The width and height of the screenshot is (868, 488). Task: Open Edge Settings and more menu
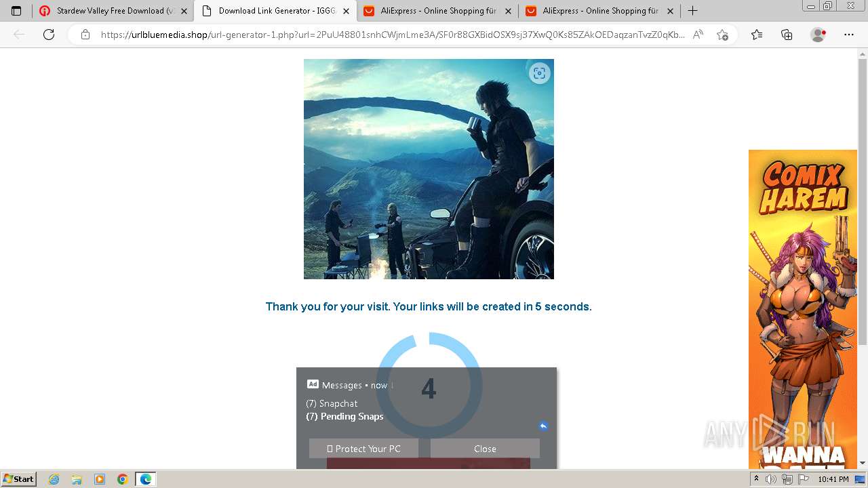coord(848,35)
